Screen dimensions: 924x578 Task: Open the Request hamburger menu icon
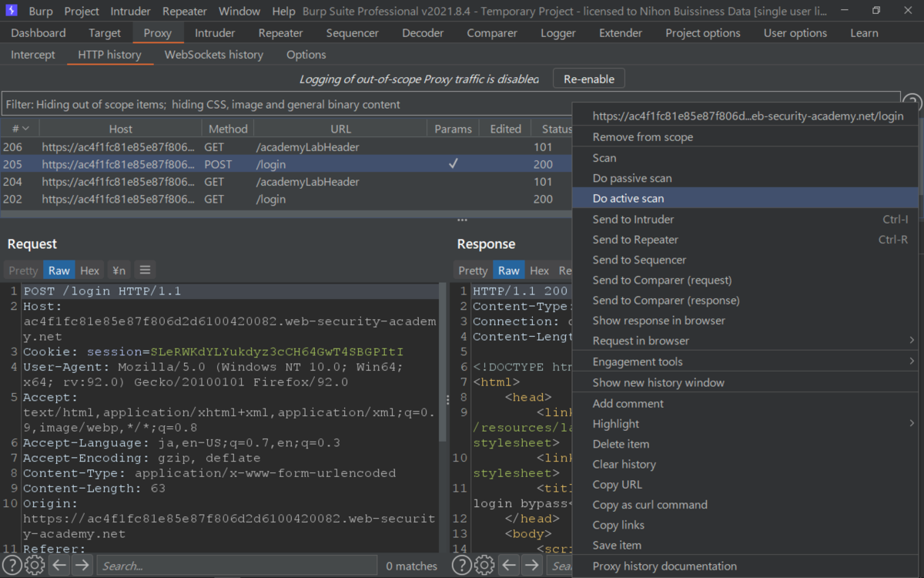pos(145,270)
